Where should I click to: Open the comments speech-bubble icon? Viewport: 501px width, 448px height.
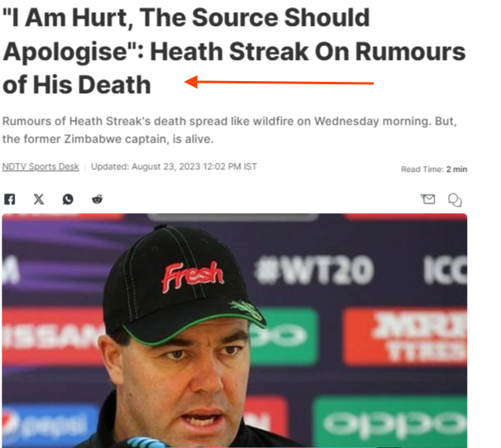[455, 200]
